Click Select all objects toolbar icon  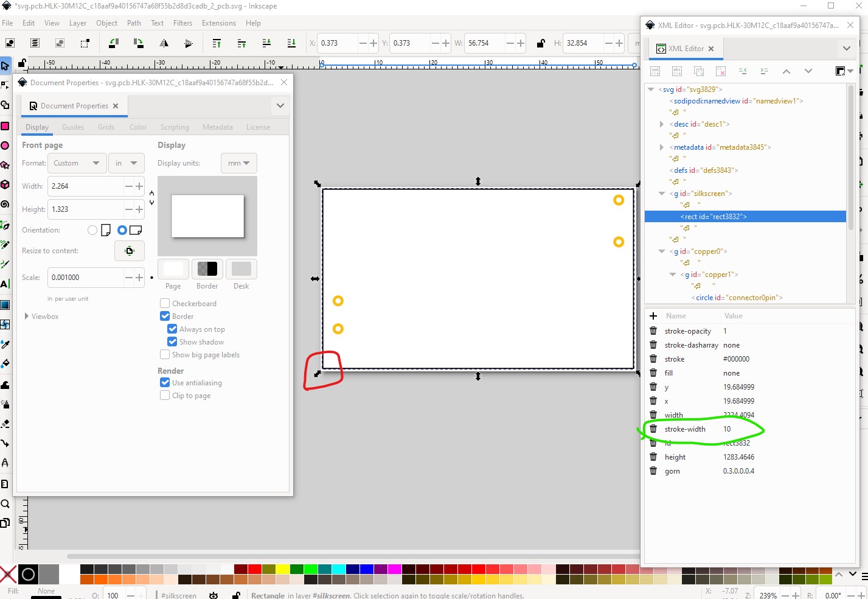pyautogui.click(x=10, y=43)
